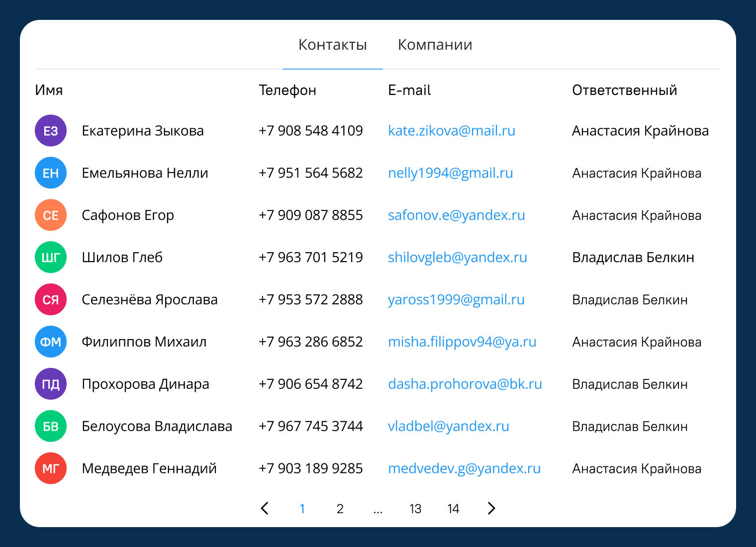This screenshot has height=547, width=756.
Task: Click the orange СЕ avatar icon
Action: pos(51,215)
